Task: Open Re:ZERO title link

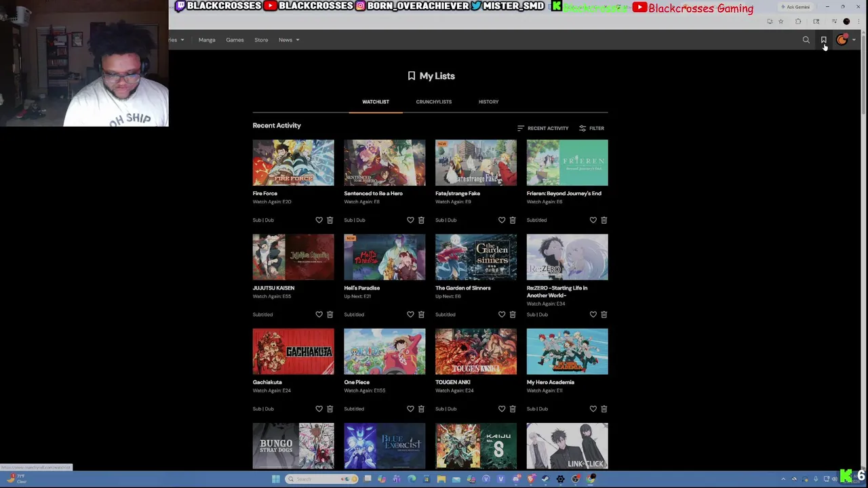Action: point(557,291)
